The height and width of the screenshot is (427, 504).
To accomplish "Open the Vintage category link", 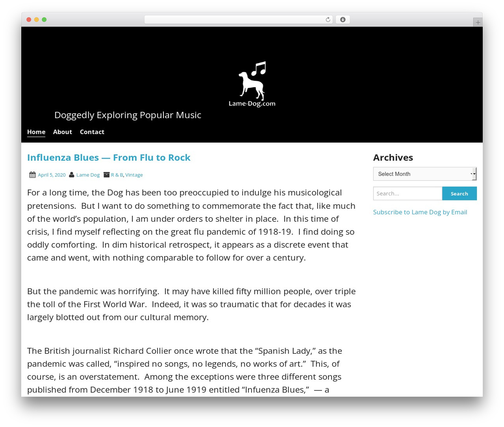I will [x=134, y=175].
